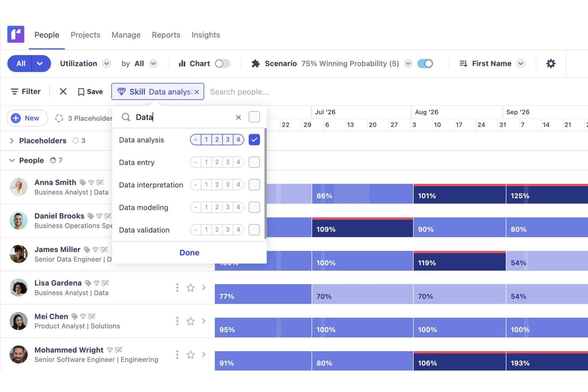Open the All dropdown arrow
This screenshot has width=588, height=392.
click(40, 64)
